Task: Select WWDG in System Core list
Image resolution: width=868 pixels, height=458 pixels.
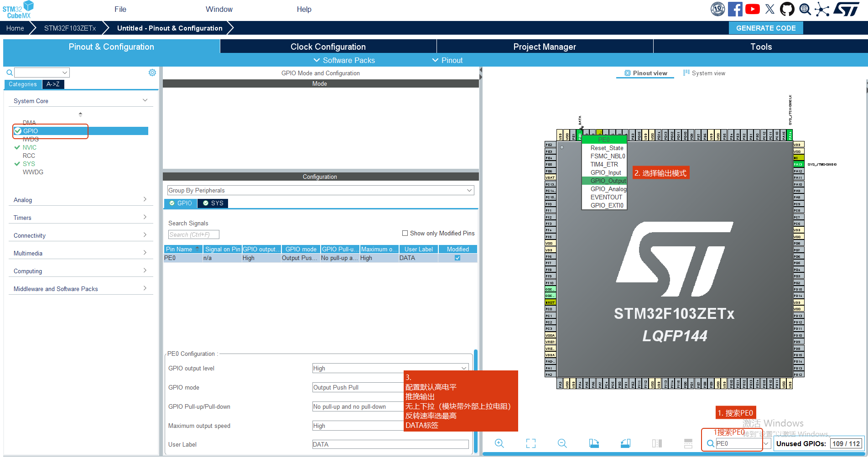Action: point(33,172)
